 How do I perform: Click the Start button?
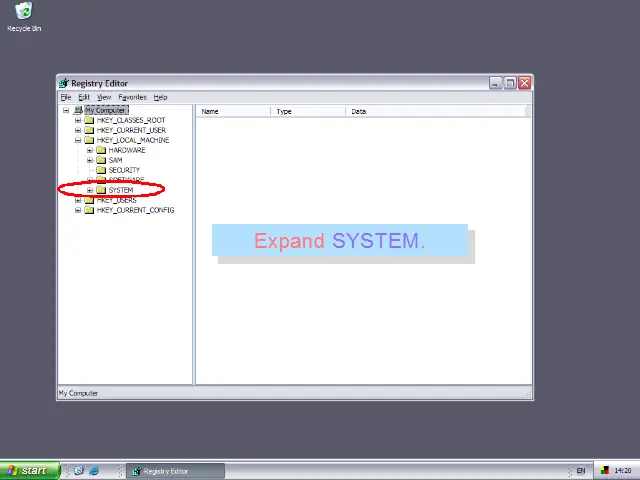pos(30,471)
